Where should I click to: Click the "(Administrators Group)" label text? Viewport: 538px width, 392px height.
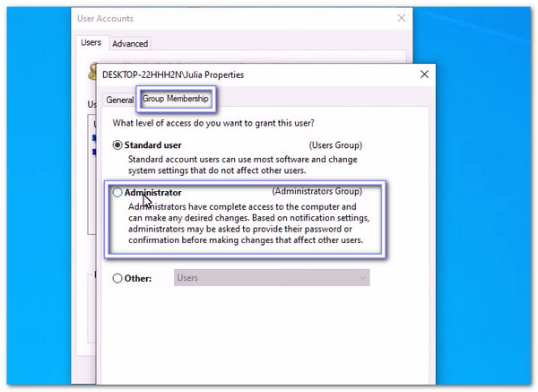(317, 192)
